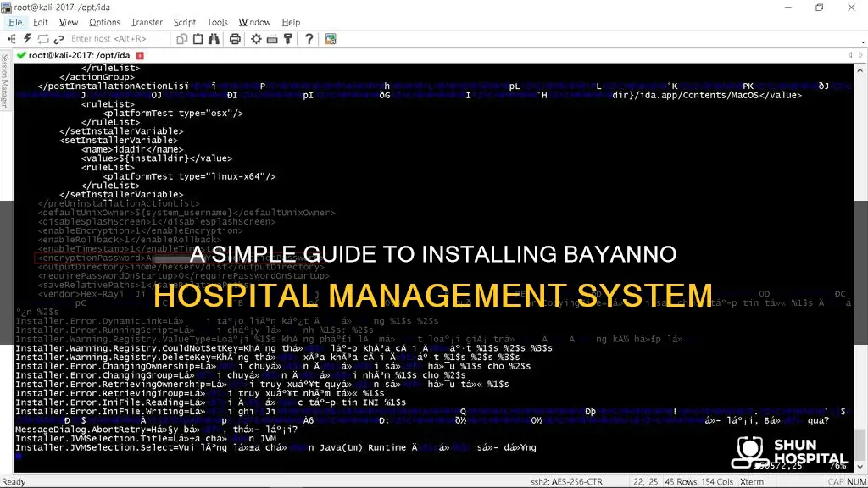This screenshot has height=488, width=868.
Task: Open the Script menu
Action: pyautogui.click(x=184, y=22)
